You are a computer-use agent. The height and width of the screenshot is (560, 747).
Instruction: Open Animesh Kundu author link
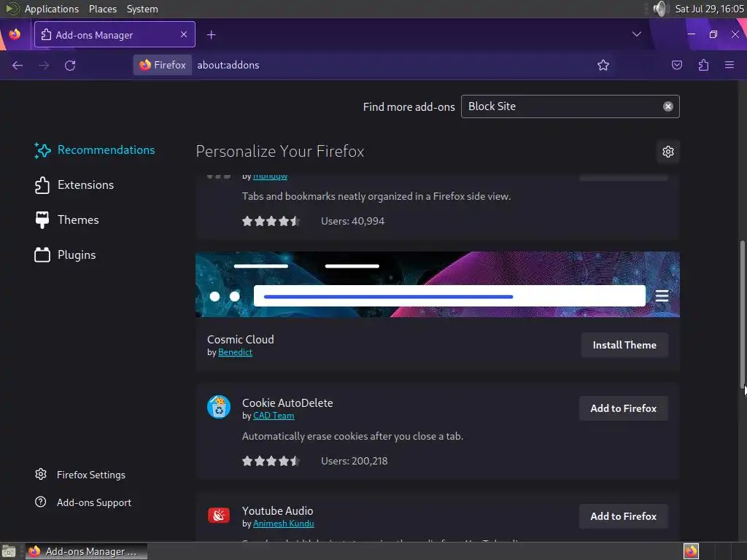[284, 524]
